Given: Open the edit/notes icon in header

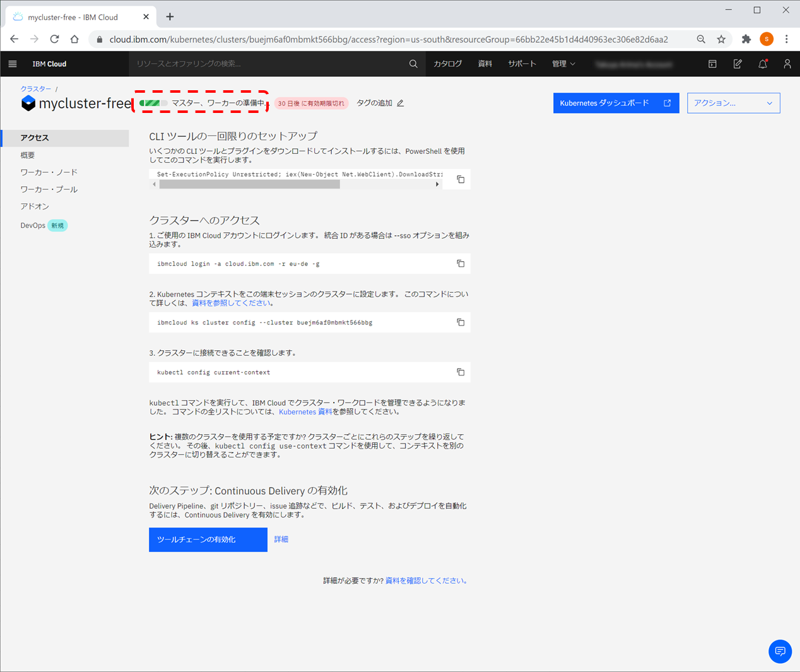Looking at the screenshot, I should point(738,64).
